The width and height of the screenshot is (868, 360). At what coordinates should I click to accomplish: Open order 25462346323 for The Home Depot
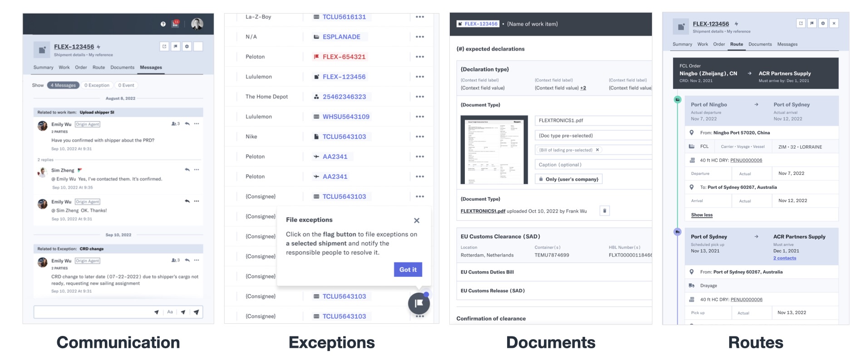[344, 97]
